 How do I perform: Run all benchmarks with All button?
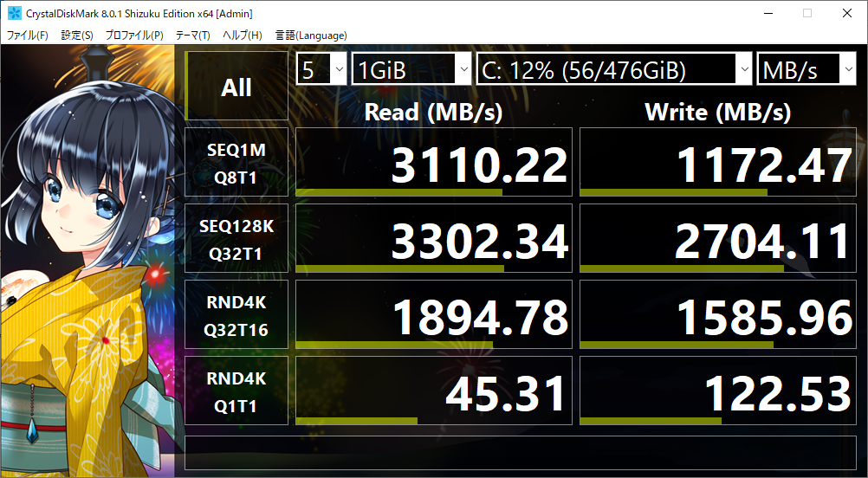(x=236, y=86)
